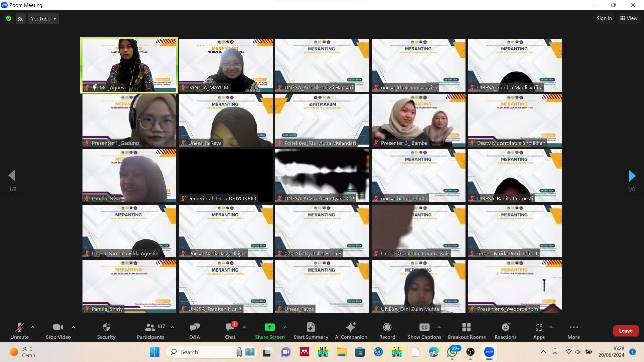Screen dimensions: 644x362
Task: Open Breakout Rooms
Action: click(466, 331)
